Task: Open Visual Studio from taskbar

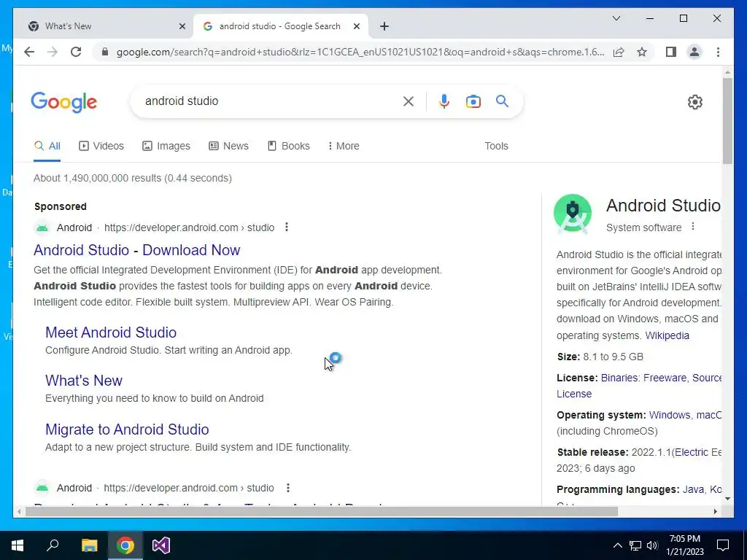Action: (161, 545)
